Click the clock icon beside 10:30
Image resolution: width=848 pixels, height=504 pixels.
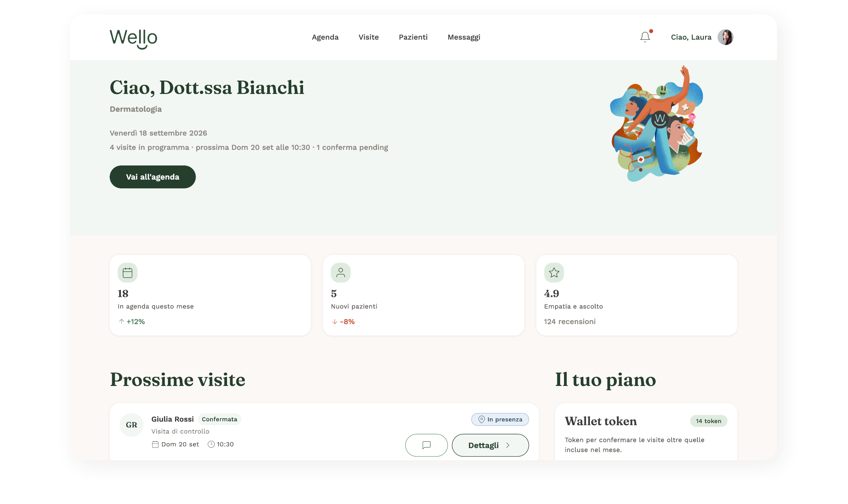pyautogui.click(x=211, y=444)
